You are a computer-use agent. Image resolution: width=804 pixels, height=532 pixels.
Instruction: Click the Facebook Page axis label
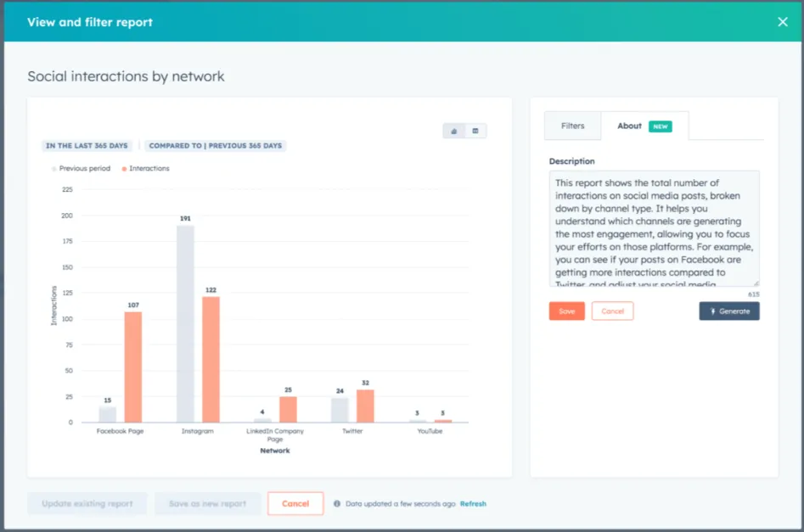(x=120, y=431)
